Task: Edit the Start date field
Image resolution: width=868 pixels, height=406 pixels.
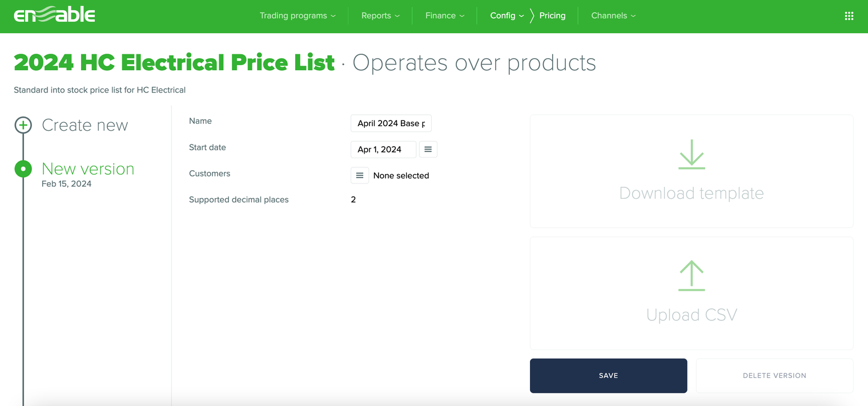Action: 383,150
